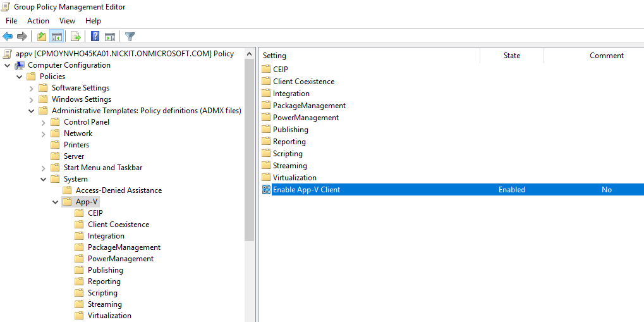Viewport: 644px width, 322px height.
Task: Expand the Network node
Action: (44, 133)
